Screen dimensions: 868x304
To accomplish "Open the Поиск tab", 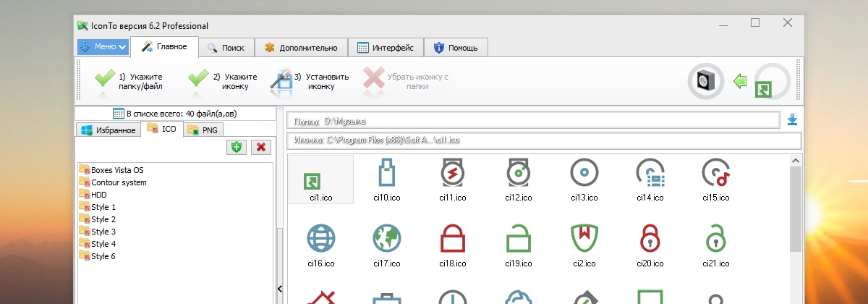I will [x=226, y=48].
